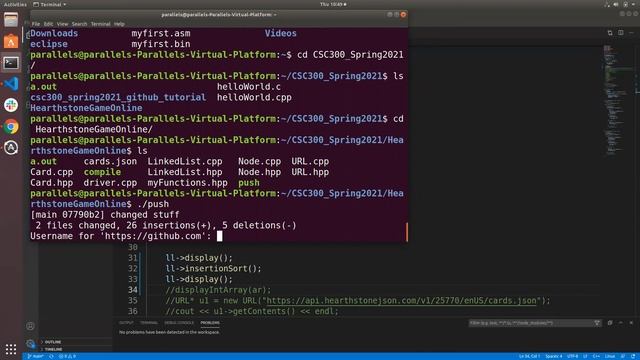The height and width of the screenshot is (360, 640).
Task: Click the terminal scrollbar thumb
Action: point(407,231)
